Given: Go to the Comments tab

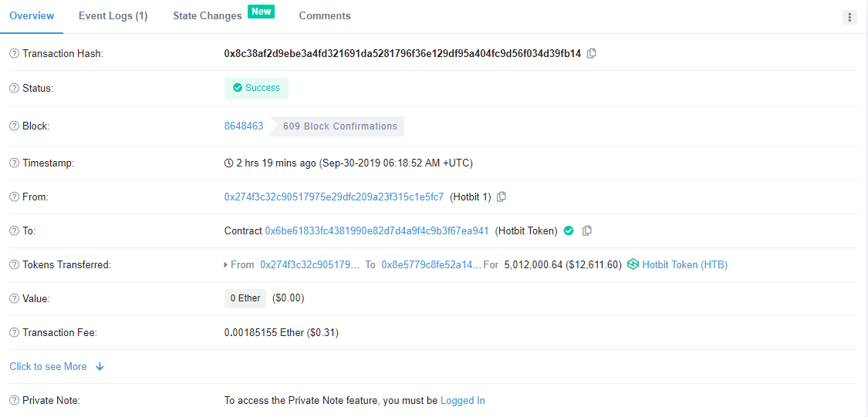Looking at the screenshot, I should coord(325,16).
